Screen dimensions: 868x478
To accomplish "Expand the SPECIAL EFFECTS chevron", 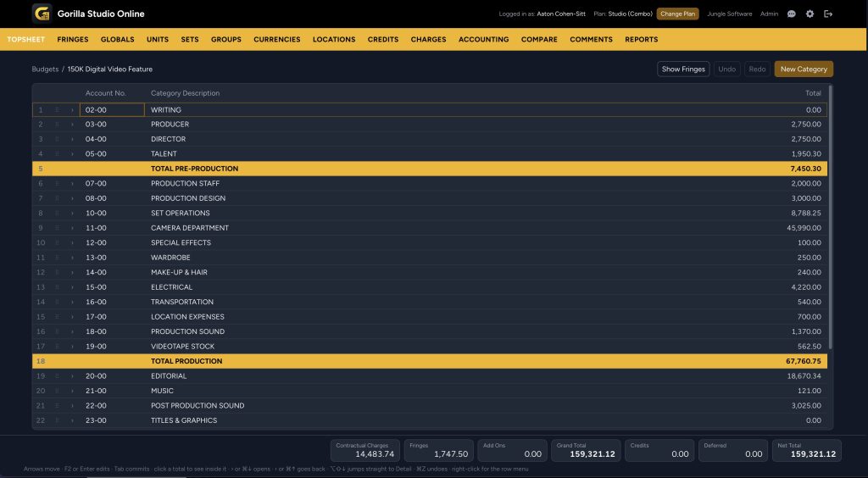I will (72, 243).
